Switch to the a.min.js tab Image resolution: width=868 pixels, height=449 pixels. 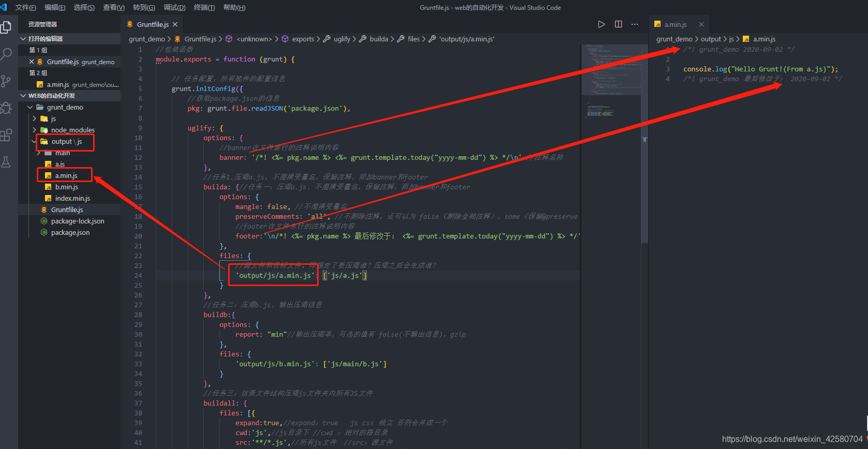[679, 24]
